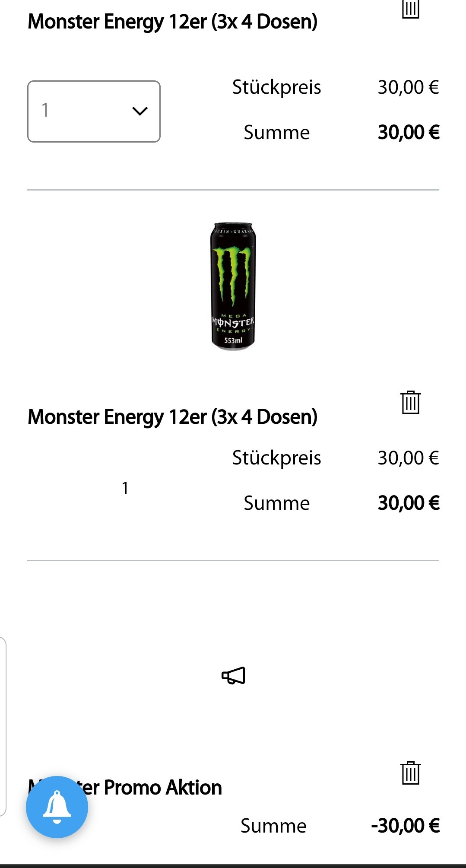
Task: Click second item's Stückpreis value 30,00 €
Action: 408,458
